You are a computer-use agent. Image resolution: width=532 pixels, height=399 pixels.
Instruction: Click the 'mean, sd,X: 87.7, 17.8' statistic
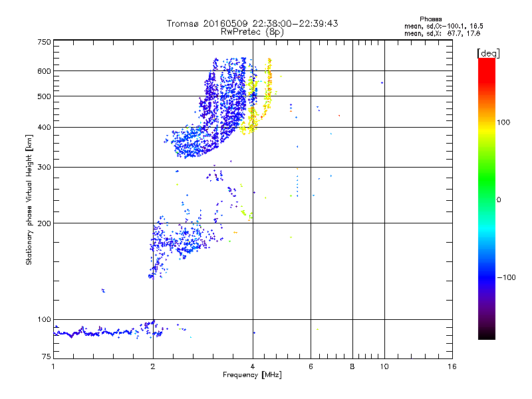(x=442, y=33)
